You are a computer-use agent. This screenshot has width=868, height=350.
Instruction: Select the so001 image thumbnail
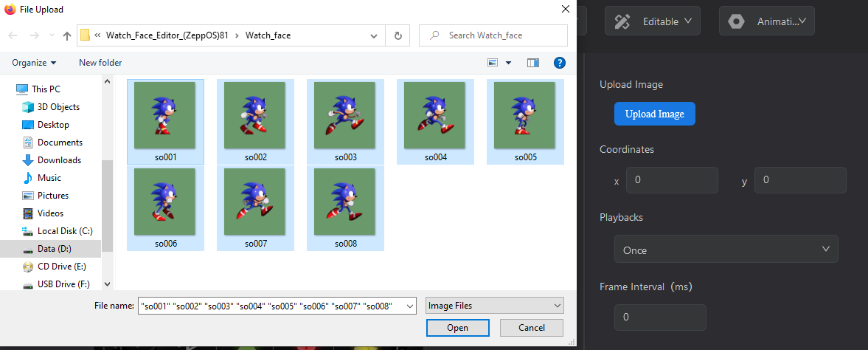pyautogui.click(x=165, y=122)
